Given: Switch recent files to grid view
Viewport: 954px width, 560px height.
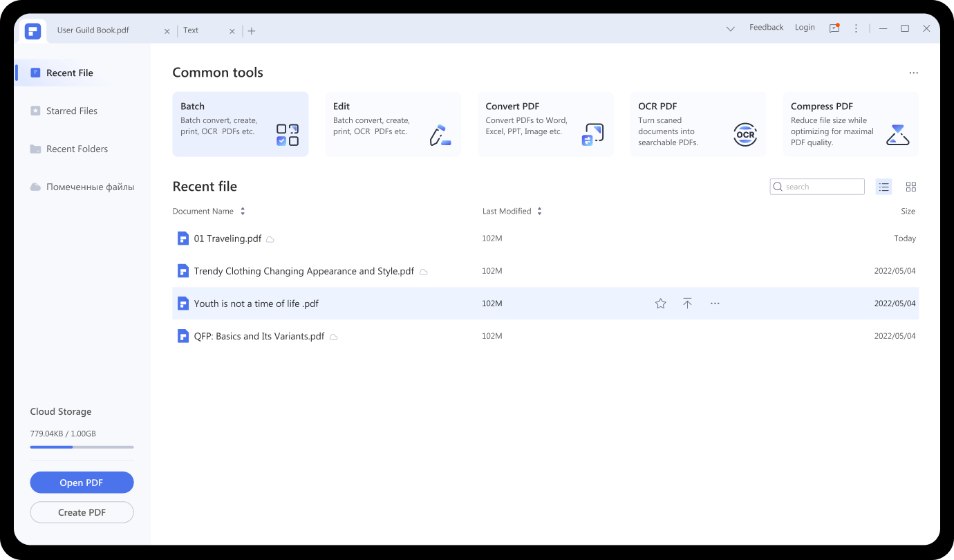Looking at the screenshot, I should tap(911, 187).
